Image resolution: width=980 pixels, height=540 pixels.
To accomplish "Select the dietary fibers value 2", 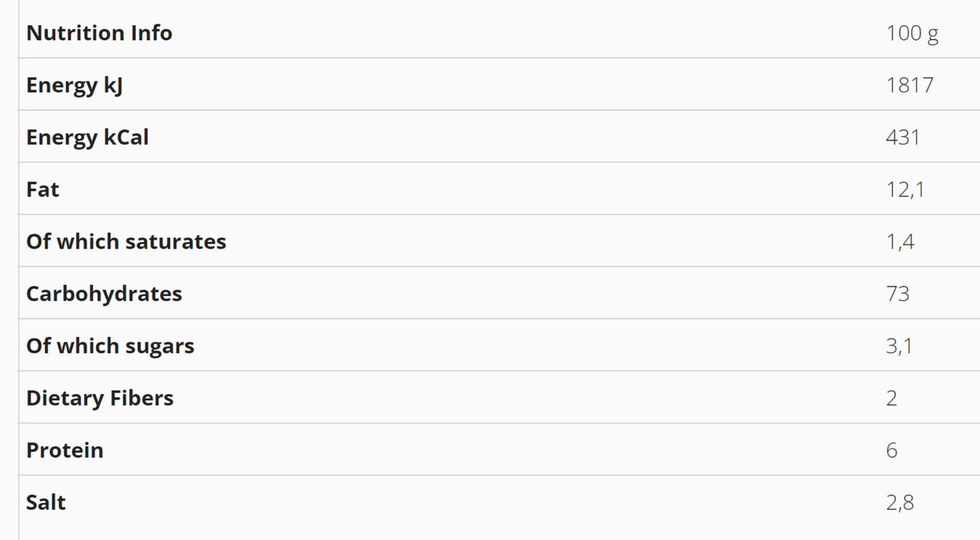I will (891, 398).
